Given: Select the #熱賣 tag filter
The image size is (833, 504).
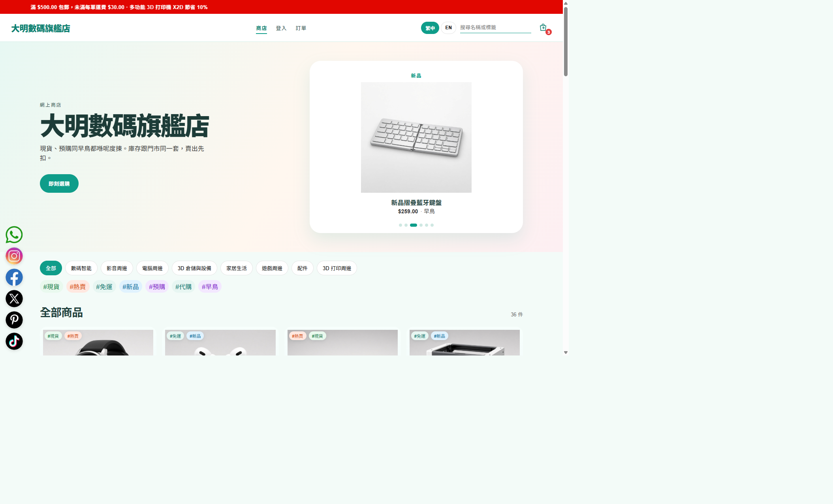Looking at the screenshot, I should tap(78, 287).
